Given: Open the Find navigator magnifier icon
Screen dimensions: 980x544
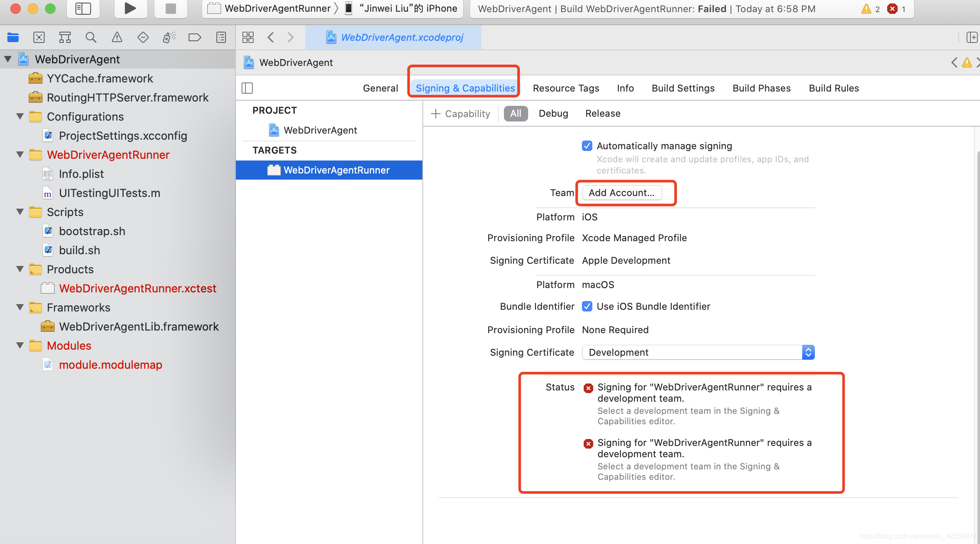Looking at the screenshot, I should tap(91, 38).
